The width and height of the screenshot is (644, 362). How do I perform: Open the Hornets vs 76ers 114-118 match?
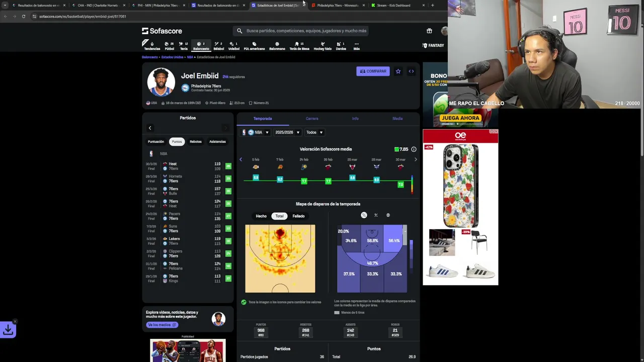pos(188,178)
